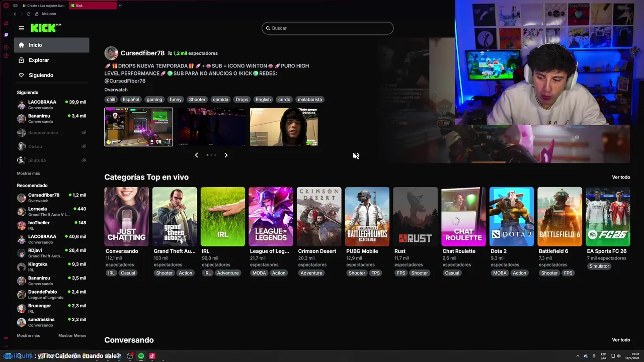
Task: Expand recommended channels with Mostrar más
Action: [x=28, y=335]
